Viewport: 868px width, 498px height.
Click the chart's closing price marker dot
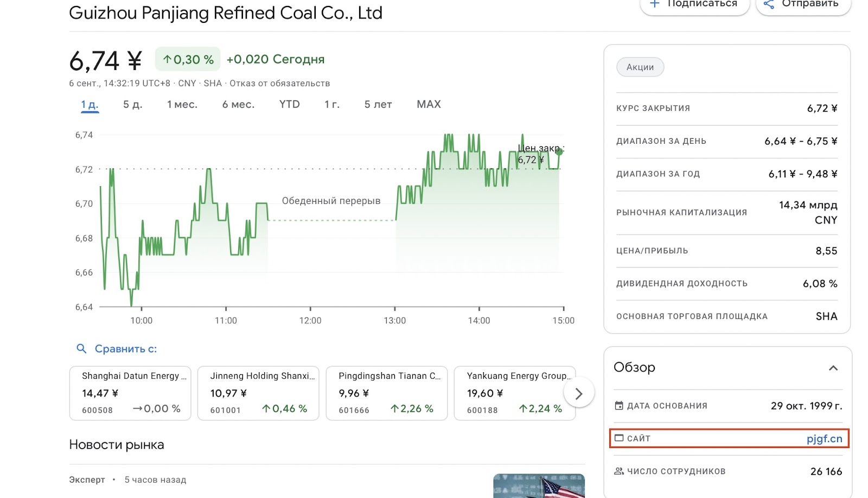559,152
